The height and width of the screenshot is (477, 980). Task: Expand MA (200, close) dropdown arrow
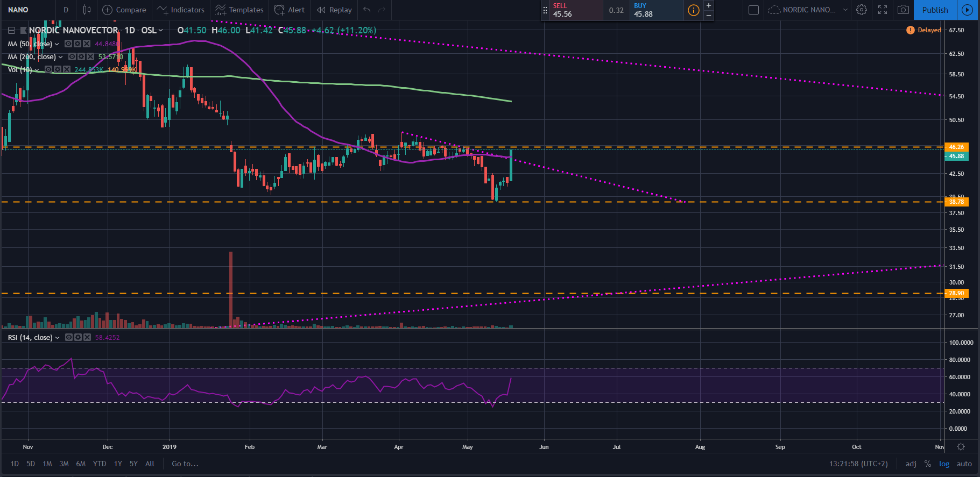(60, 57)
